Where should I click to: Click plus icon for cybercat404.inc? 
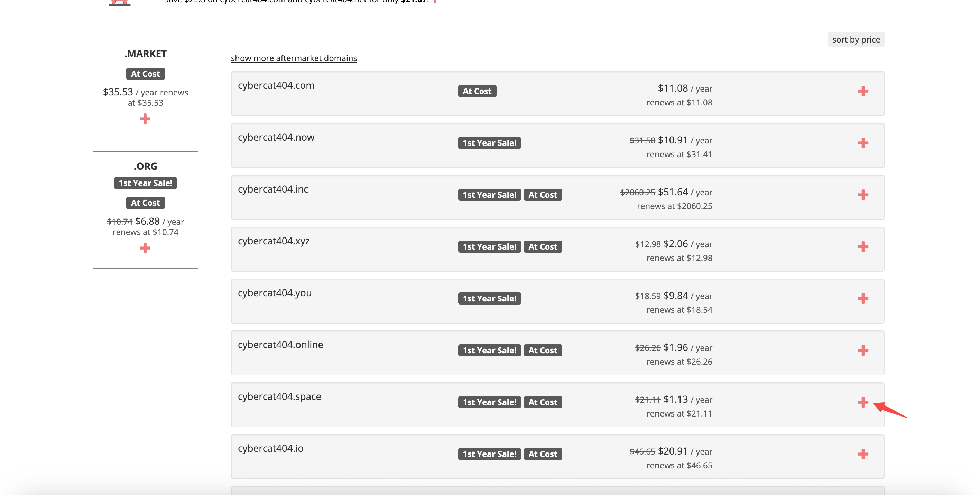coord(862,195)
